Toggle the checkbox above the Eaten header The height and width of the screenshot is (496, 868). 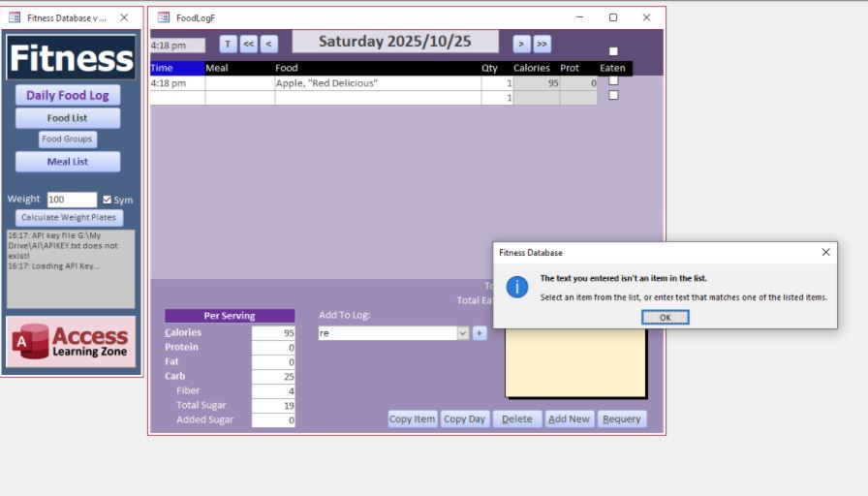pos(613,51)
